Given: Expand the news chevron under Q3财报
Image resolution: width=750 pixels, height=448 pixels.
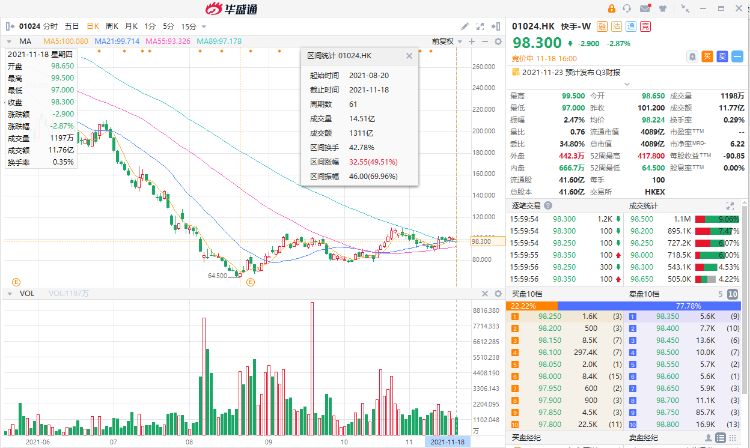Looking at the screenshot, I should tap(627, 84).
